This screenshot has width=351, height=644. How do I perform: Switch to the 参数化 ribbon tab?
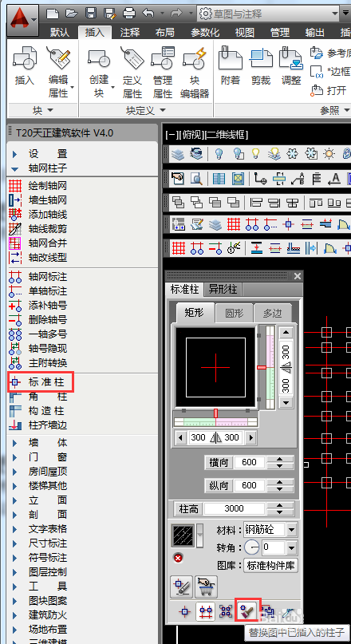(205, 33)
